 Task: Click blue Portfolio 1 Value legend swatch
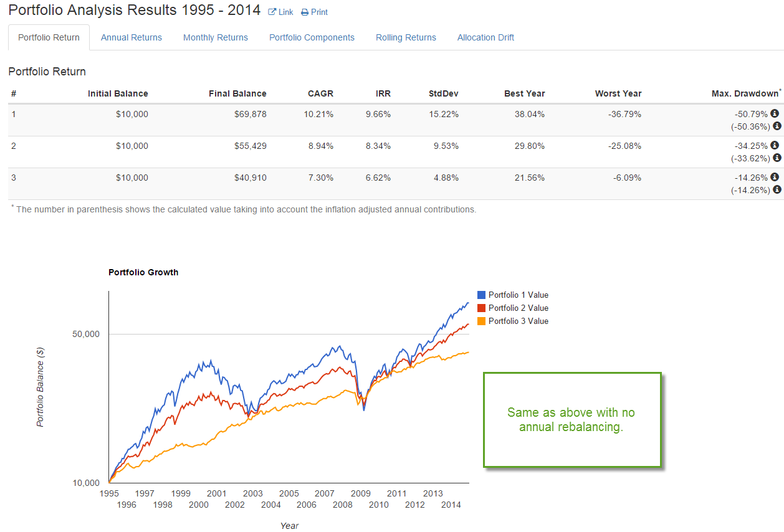(x=481, y=295)
